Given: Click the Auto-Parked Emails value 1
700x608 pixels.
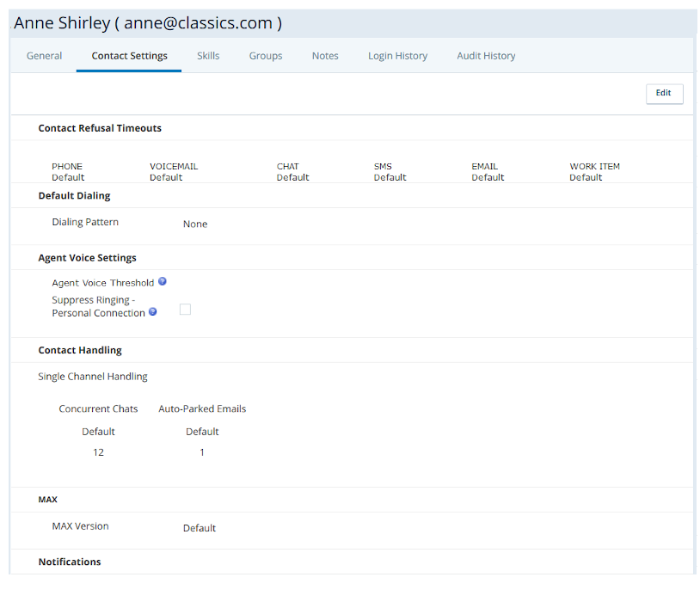Looking at the screenshot, I should tap(202, 452).
